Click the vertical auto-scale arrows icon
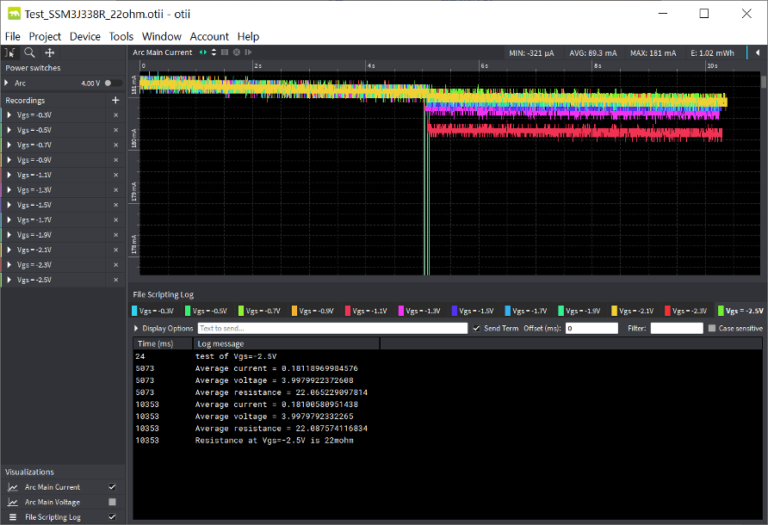Screen dimensions: 768x525 (x=213, y=52)
